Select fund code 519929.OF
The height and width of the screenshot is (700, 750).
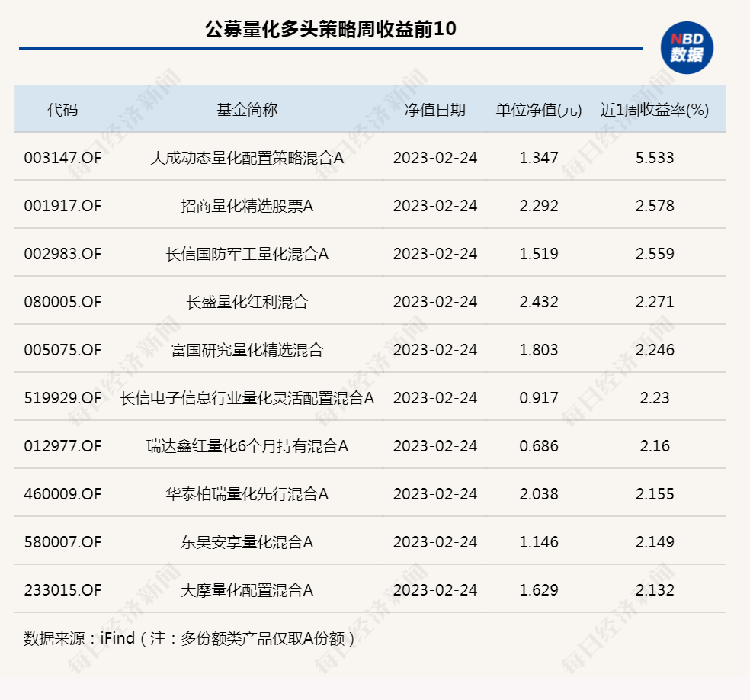[62, 397]
